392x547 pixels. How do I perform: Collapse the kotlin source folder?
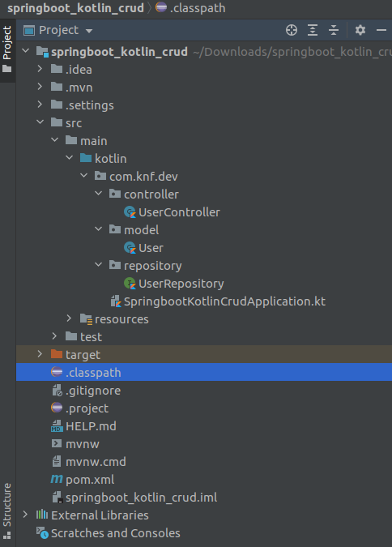point(70,158)
